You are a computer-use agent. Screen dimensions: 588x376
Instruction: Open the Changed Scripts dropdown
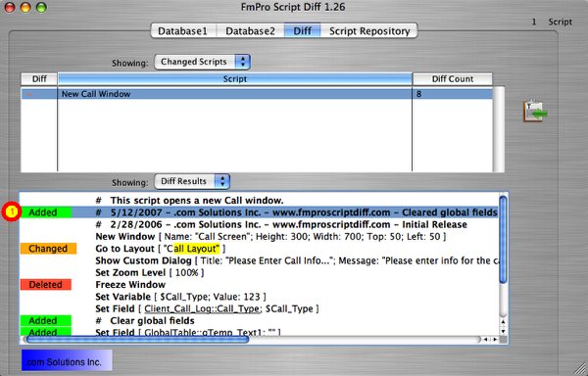coord(203,62)
